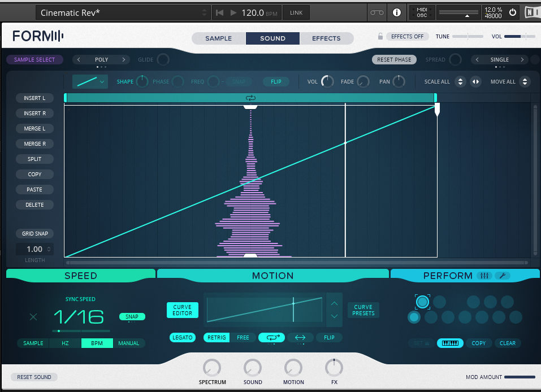Screen dimensions: 541x392
Task: Open the PERFORM mixer sliders icon
Action: tap(484, 276)
